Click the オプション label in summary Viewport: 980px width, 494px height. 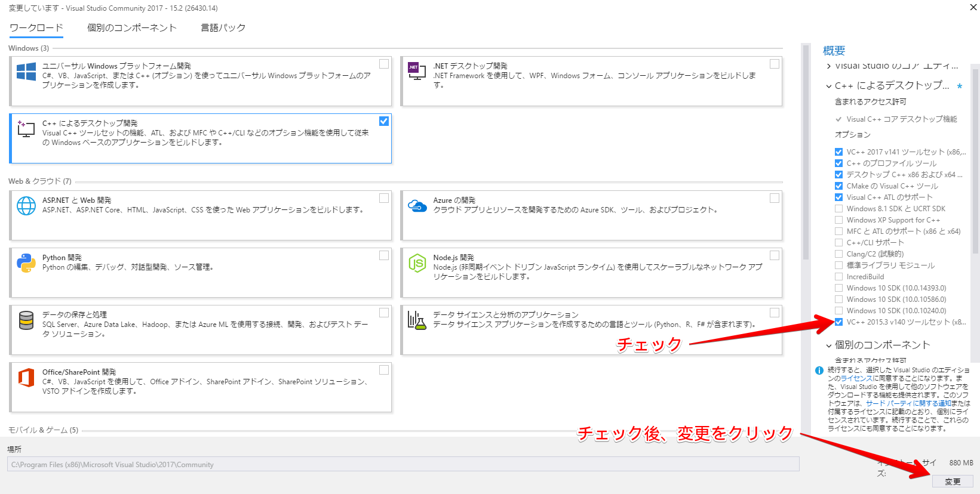point(853,135)
